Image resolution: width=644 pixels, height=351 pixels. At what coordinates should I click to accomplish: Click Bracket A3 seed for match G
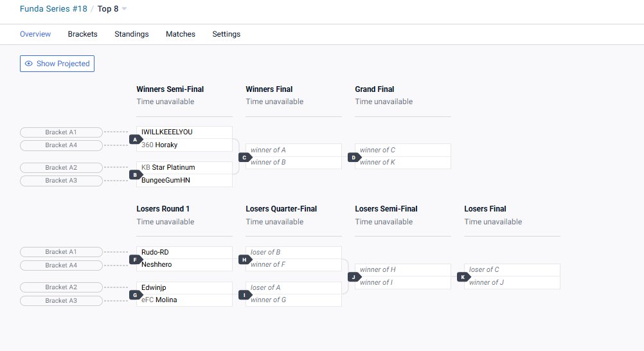tap(61, 300)
